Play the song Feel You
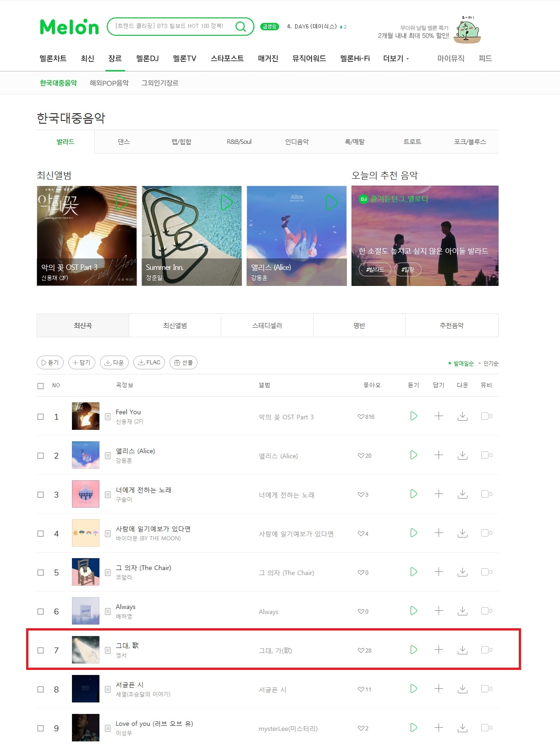560x746 pixels. click(x=413, y=416)
